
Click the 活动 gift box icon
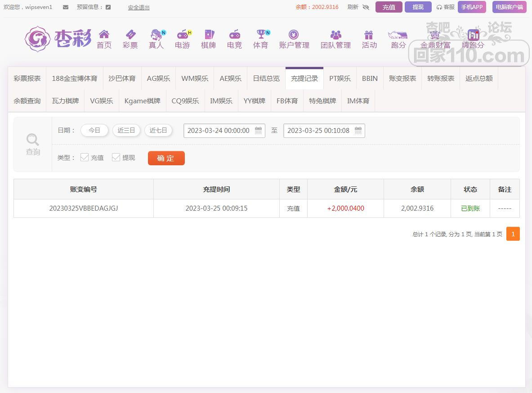[369, 35]
